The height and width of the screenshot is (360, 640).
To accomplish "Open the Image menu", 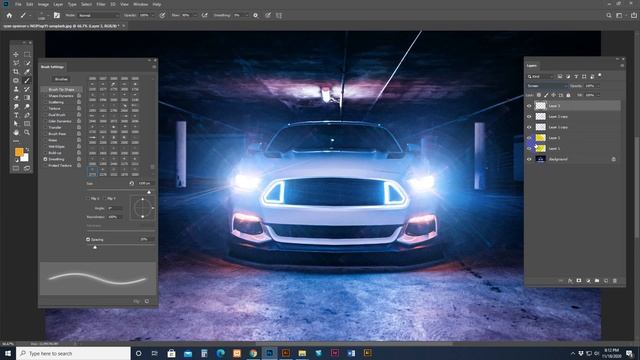I will coord(43,4).
